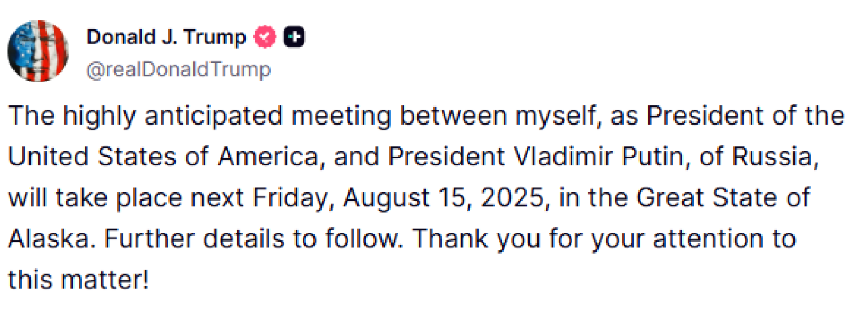Image resolution: width=868 pixels, height=315 pixels.
Task: Click the flag-painted profile avatar
Action: pyautogui.click(x=38, y=50)
